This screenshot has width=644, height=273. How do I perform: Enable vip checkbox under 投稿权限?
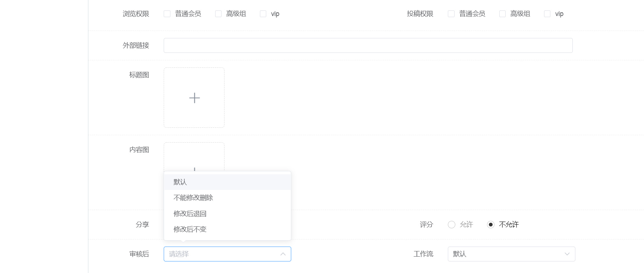[x=547, y=14]
